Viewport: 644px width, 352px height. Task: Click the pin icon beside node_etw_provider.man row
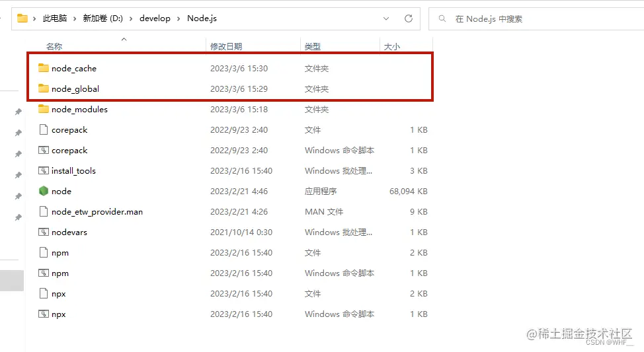pyautogui.click(x=18, y=217)
